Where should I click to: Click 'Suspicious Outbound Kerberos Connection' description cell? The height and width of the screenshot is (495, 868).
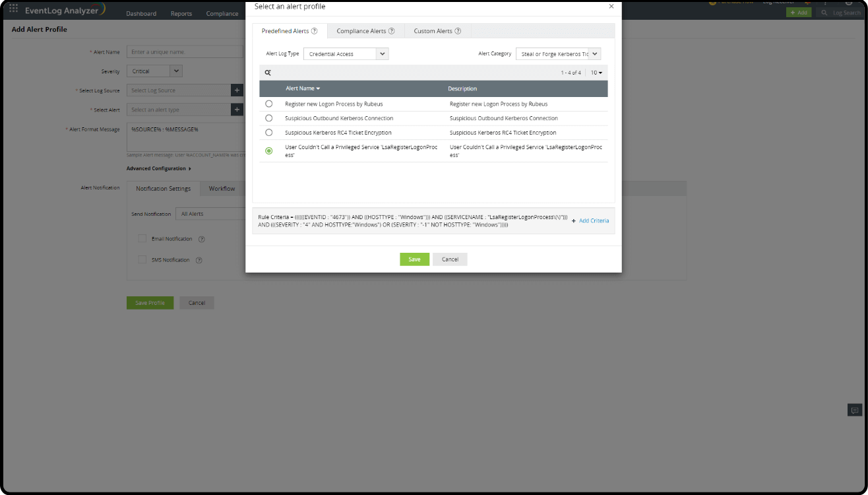[504, 118]
